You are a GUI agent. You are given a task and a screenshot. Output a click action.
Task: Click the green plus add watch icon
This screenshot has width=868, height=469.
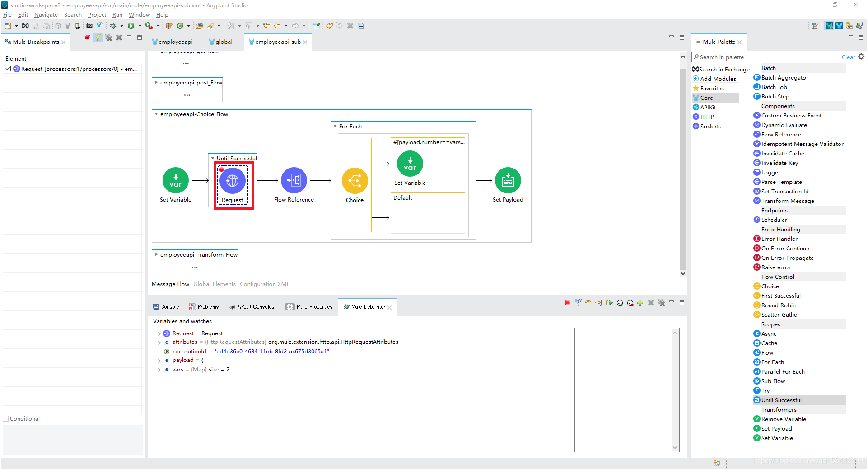click(x=640, y=303)
